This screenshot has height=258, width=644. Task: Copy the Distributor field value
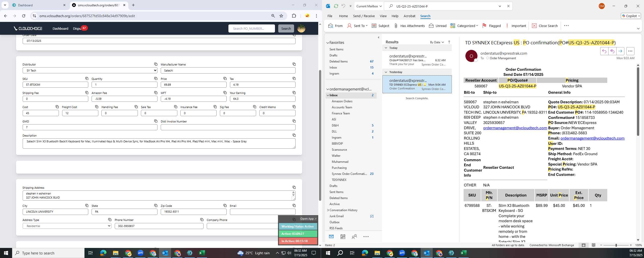[156, 64]
